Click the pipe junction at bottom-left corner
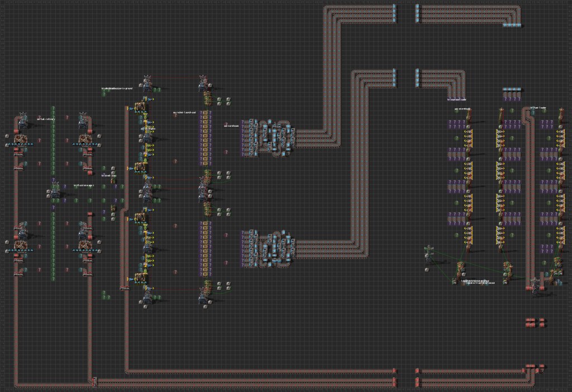The image size is (572, 392). [x=94, y=382]
